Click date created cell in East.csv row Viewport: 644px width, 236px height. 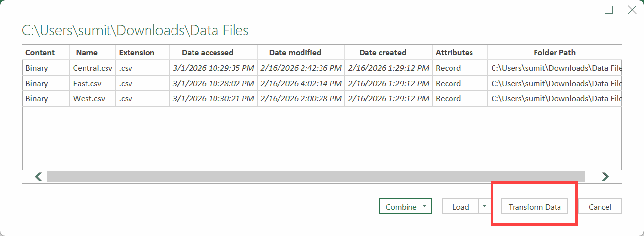388,83
